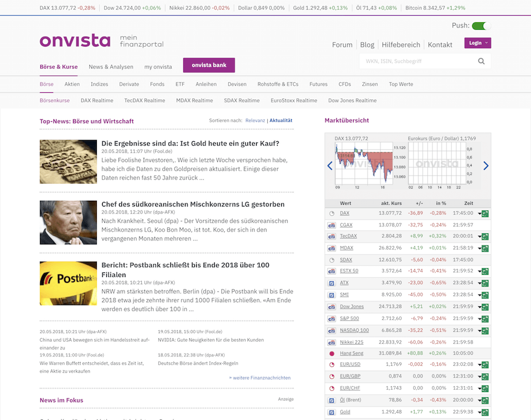Viewport: 531px width, 420px height.
Task: Select the News & Analysen tab
Action: pos(111,67)
